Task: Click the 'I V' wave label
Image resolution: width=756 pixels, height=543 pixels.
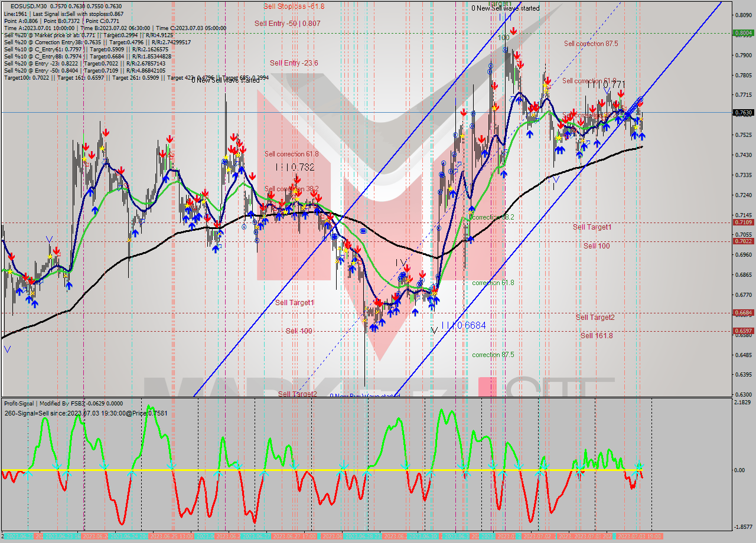Action: point(400,262)
